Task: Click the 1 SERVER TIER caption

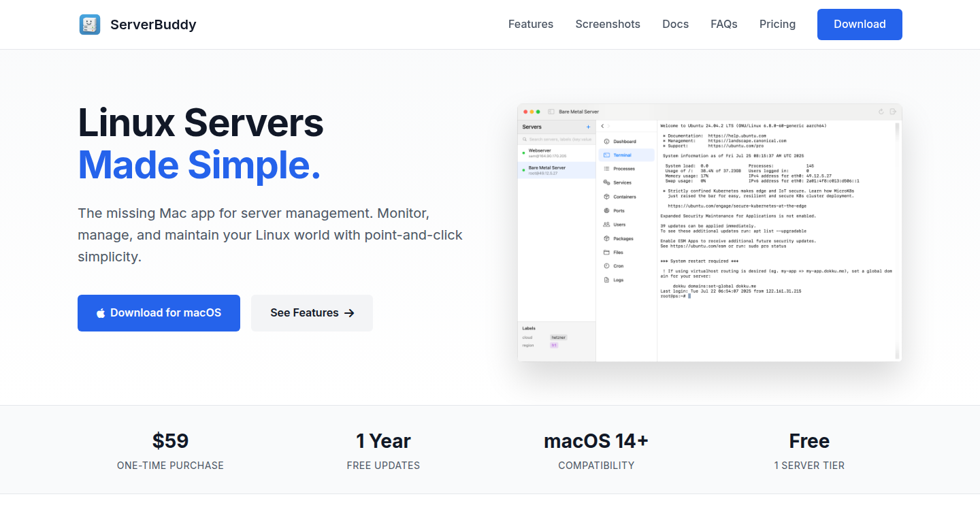Action: pos(809,466)
